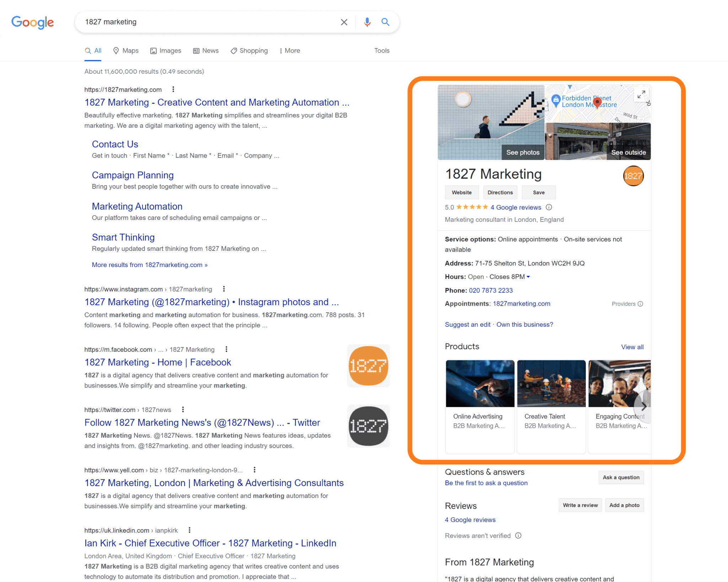728x582 pixels.
Task: Open the 4 Google reviews link
Action: pos(516,207)
